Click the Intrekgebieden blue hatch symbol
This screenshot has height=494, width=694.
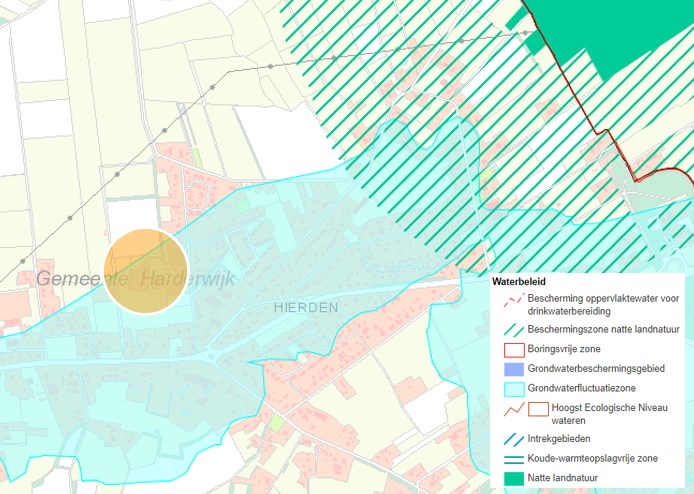click(514, 439)
